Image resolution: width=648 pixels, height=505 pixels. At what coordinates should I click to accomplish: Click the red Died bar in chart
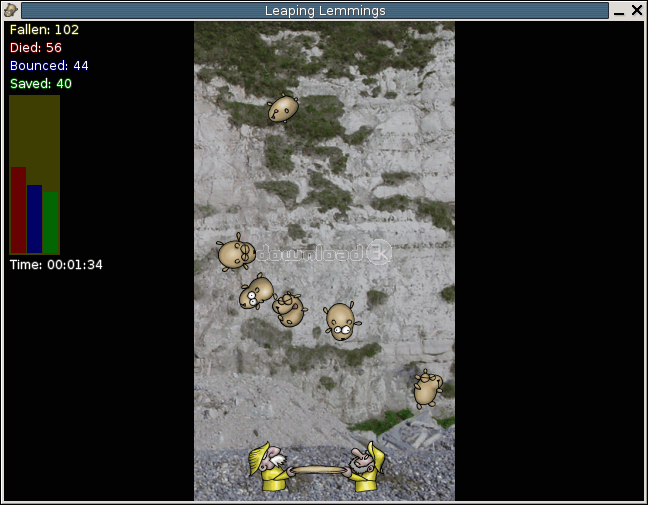pyautogui.click(x=19, y=210)
